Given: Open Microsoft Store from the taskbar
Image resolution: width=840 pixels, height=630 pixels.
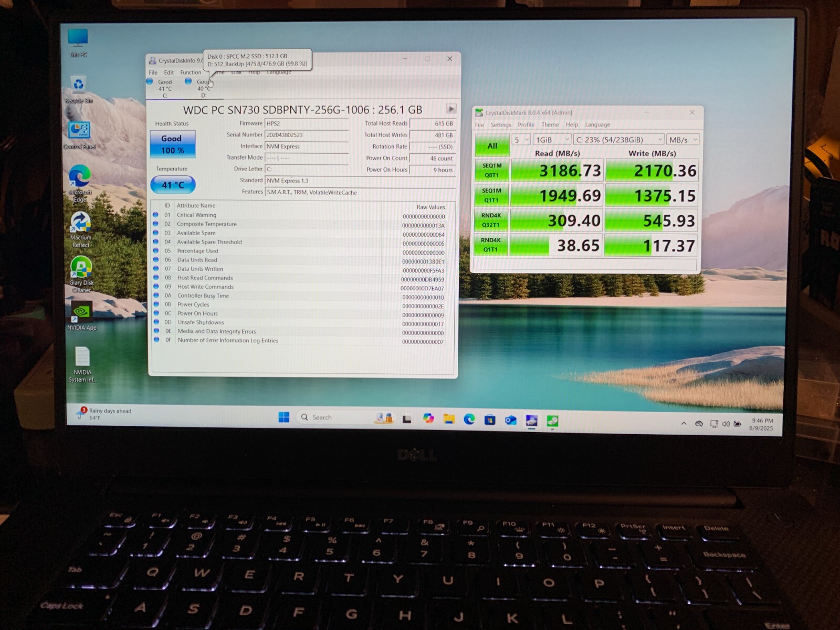Looking at the screenshot, I should (x=490, y=419).
